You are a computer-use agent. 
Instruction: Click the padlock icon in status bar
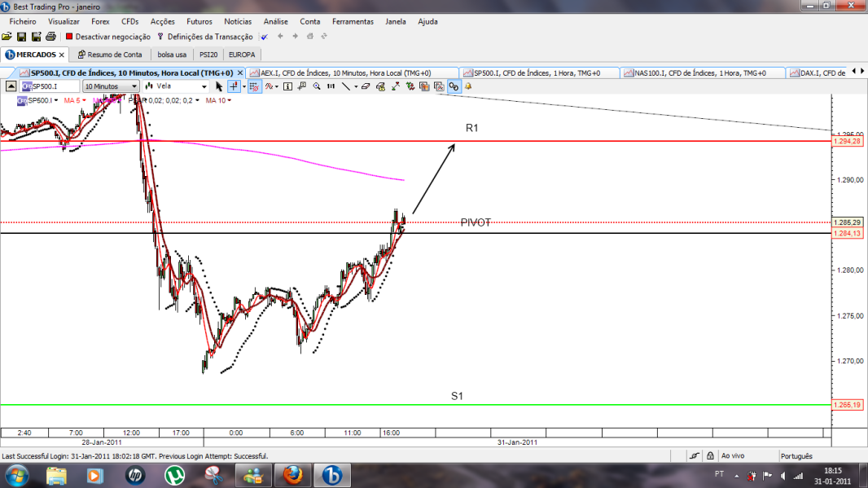(710, 456)
